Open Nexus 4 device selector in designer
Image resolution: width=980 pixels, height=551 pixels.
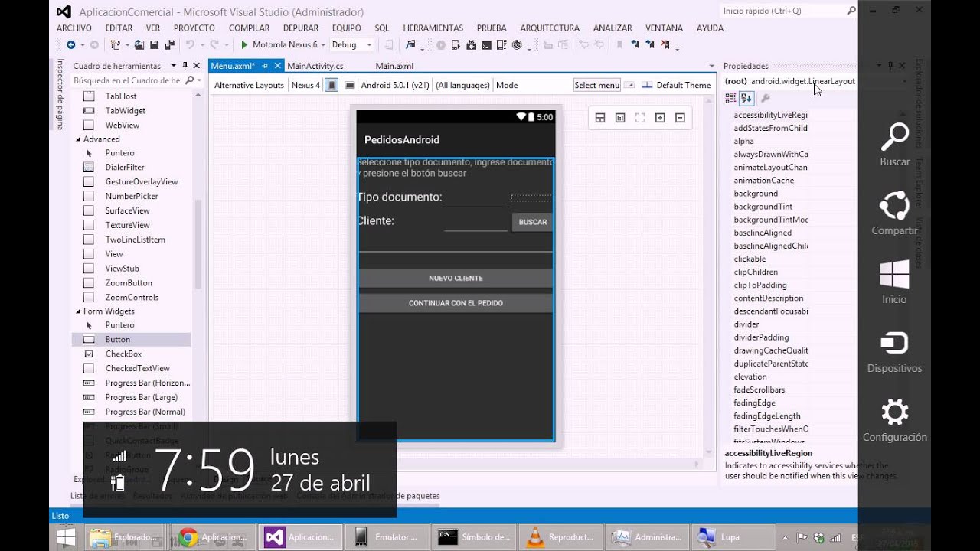pos(305,85)
